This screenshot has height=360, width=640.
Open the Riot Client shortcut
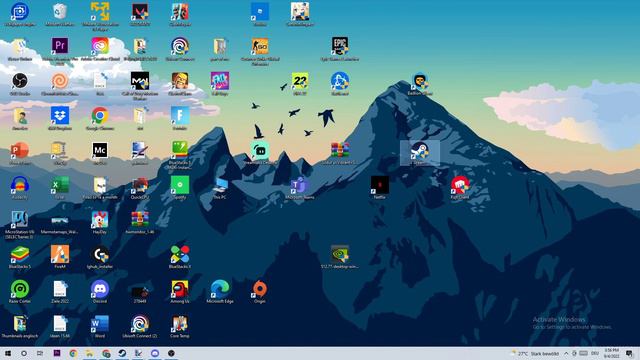click(460, 185)
